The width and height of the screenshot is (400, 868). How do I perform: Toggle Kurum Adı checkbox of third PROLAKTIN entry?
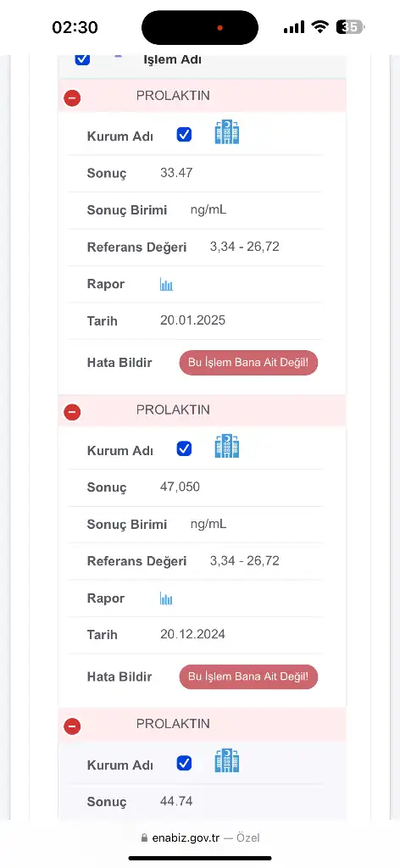tap(184, 764)
